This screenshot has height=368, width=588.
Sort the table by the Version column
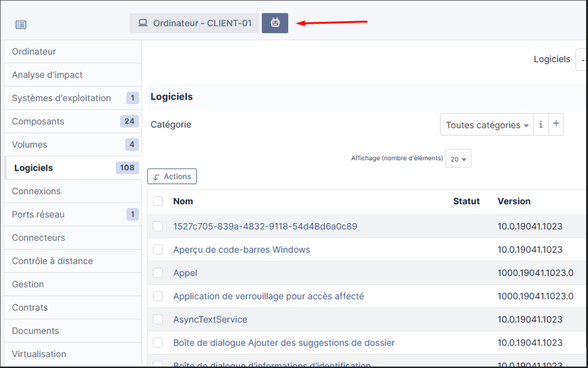click(x=514, y=201)
